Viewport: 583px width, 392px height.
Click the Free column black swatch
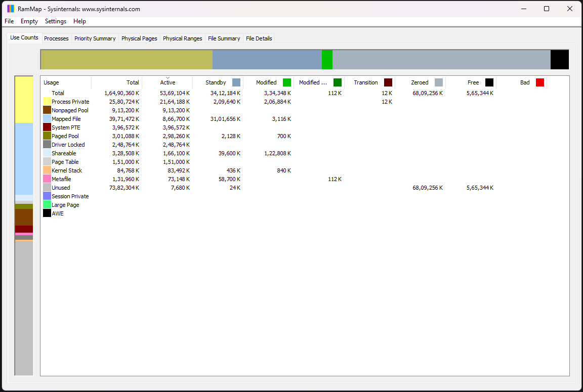[x=489, y=82]
